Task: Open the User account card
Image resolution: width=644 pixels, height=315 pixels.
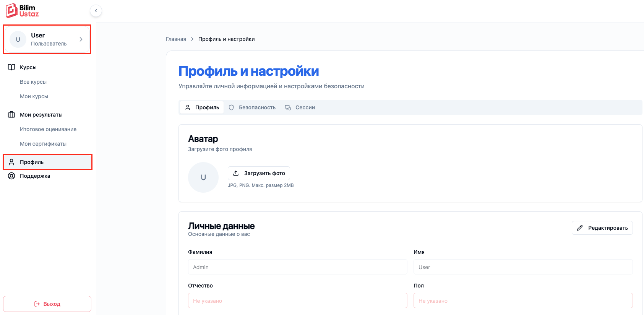Action: point(47,39)
